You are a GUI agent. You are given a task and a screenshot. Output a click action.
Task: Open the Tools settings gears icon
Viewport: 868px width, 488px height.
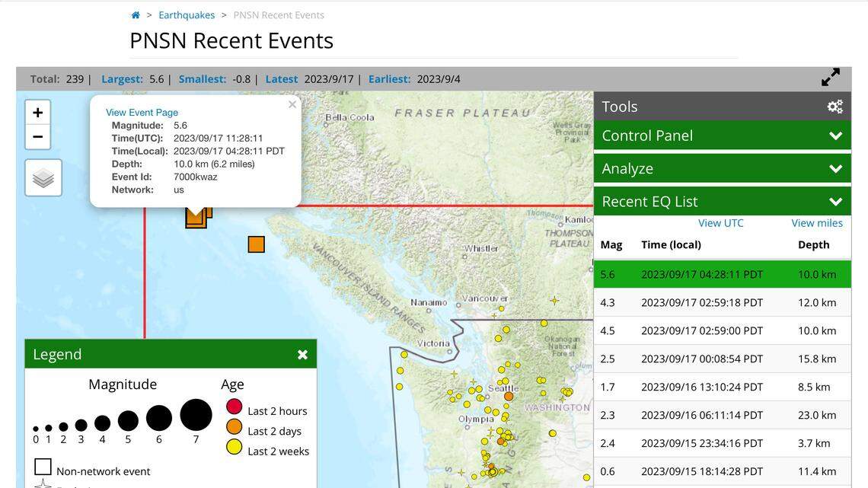(x=834, y=106)
